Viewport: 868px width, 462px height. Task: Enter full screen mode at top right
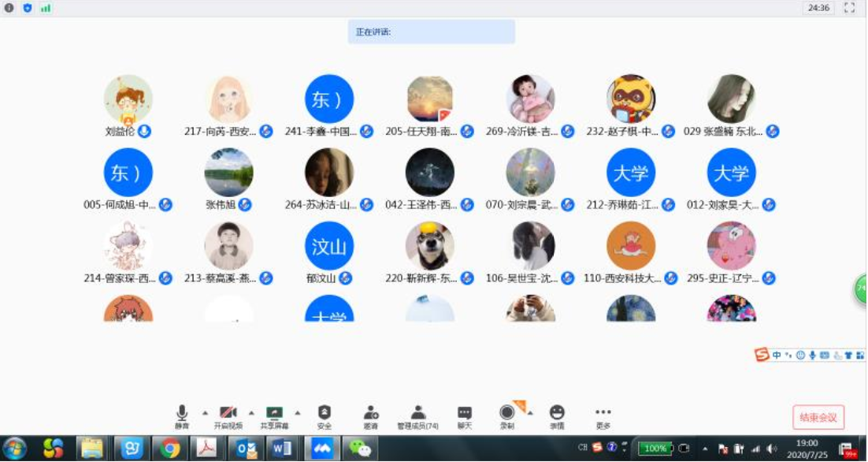pyautogui.click(x=849, y=8)
